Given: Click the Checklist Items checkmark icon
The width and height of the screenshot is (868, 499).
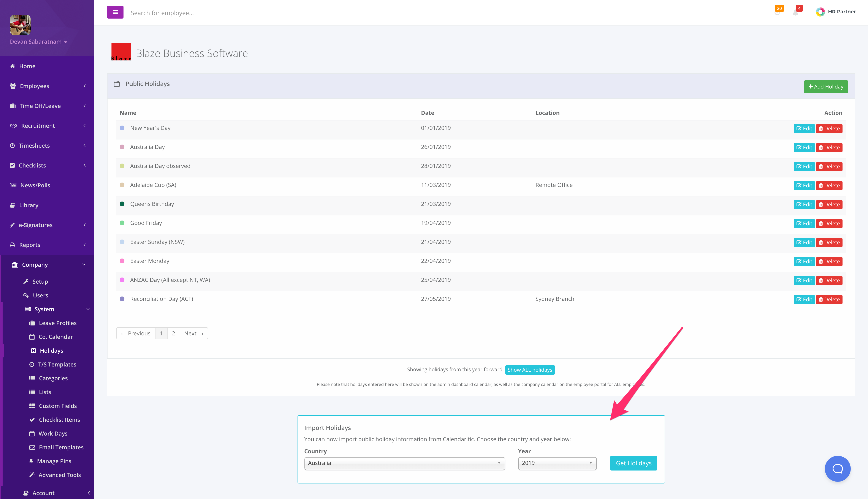Looking at the screenshot, I should 32,420.
